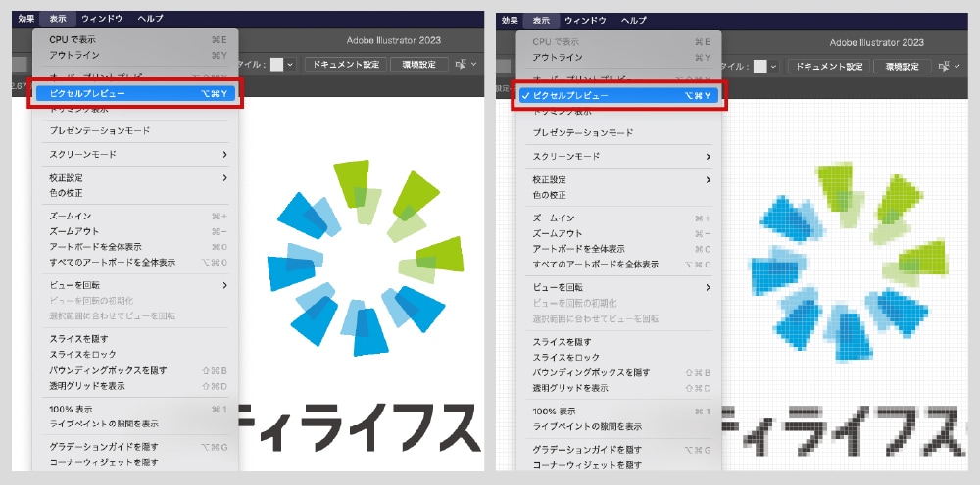Click smooth circular logo artwork, left screenshot

(366, 258)
